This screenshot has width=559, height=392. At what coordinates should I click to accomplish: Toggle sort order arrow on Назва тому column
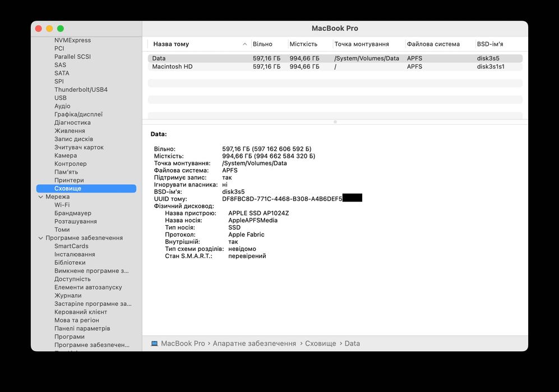(x=244, y=44)
